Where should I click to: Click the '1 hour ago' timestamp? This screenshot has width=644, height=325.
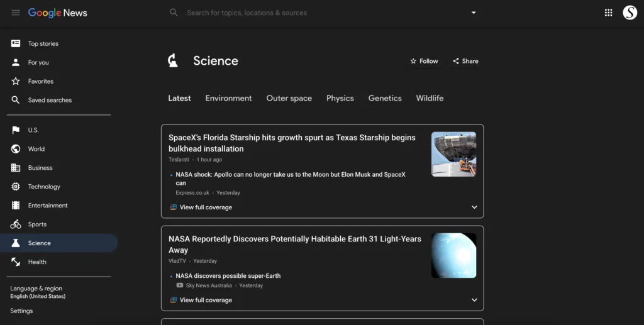click(209, 160)
